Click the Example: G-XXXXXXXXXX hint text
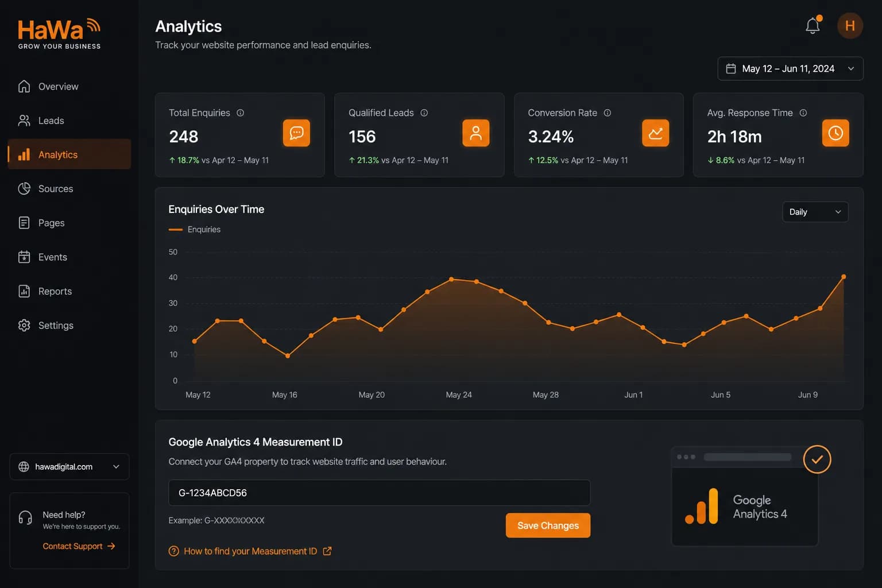The width and height of the screenshot is (882, 588). [216, 520]
